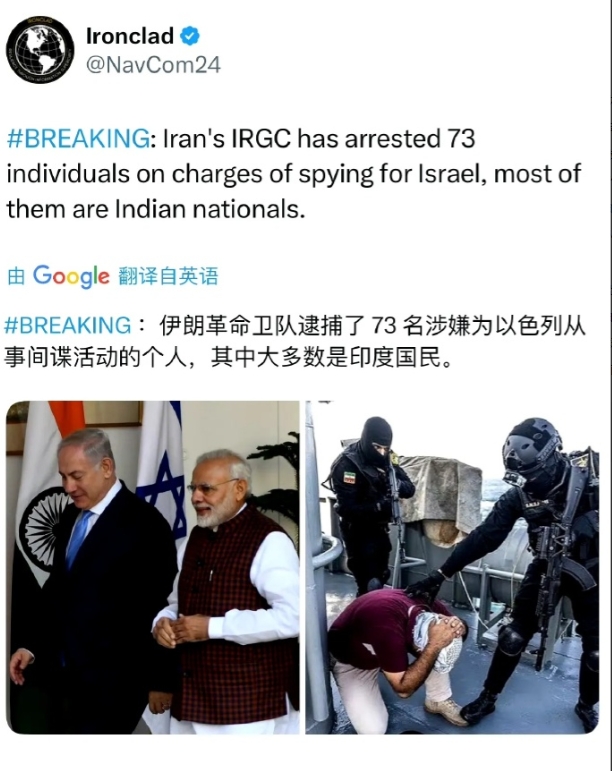Screen dimensions: 612x771
Task: Open the #BREAKING hashtag in Chinese translation
Action: 68,326
